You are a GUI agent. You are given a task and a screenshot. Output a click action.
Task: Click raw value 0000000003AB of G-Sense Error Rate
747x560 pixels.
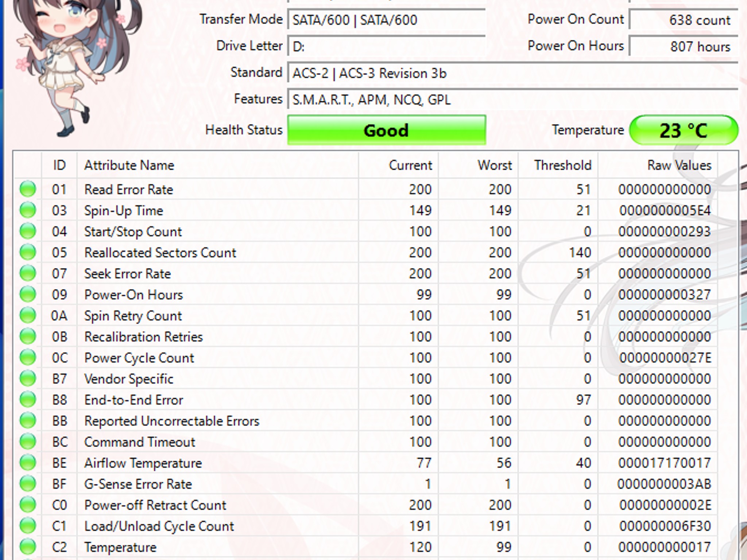tap(665, 484)
